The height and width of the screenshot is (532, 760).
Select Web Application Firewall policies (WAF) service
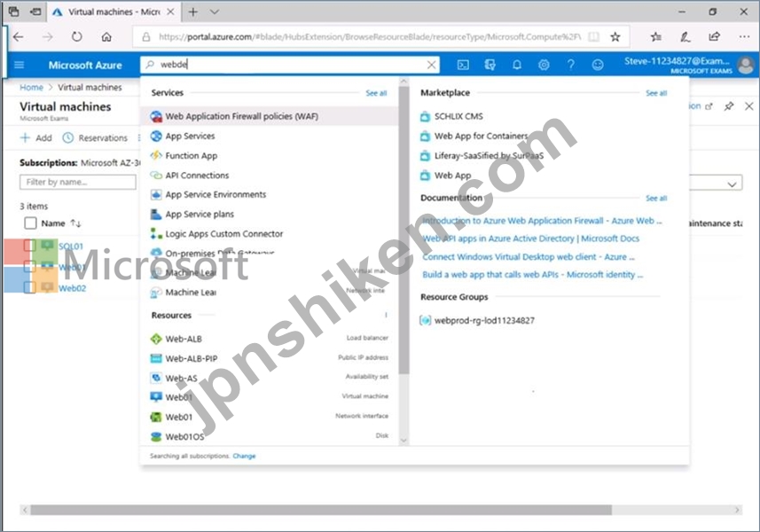269,116
